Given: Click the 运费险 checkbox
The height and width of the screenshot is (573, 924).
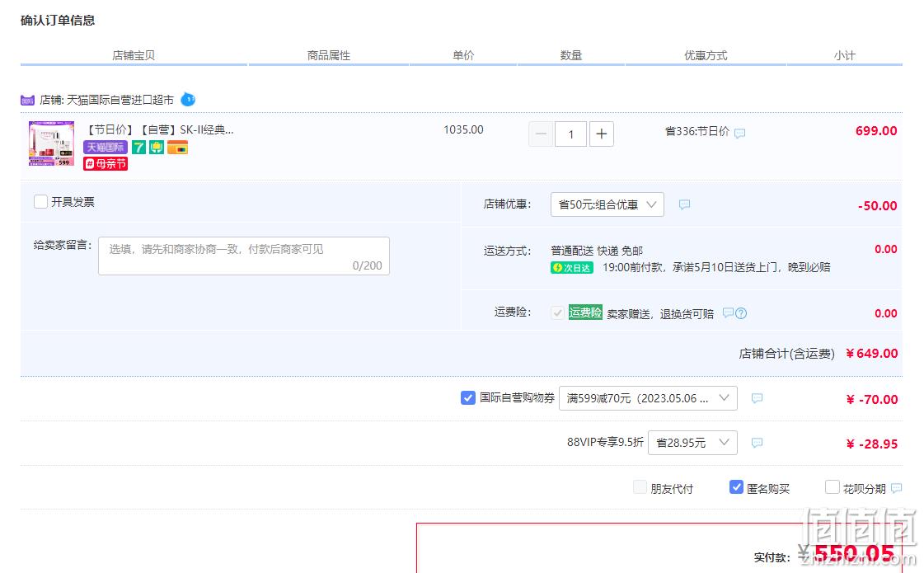Looking at the screenshot, I should pyautogui.click(x=557, y=312).
